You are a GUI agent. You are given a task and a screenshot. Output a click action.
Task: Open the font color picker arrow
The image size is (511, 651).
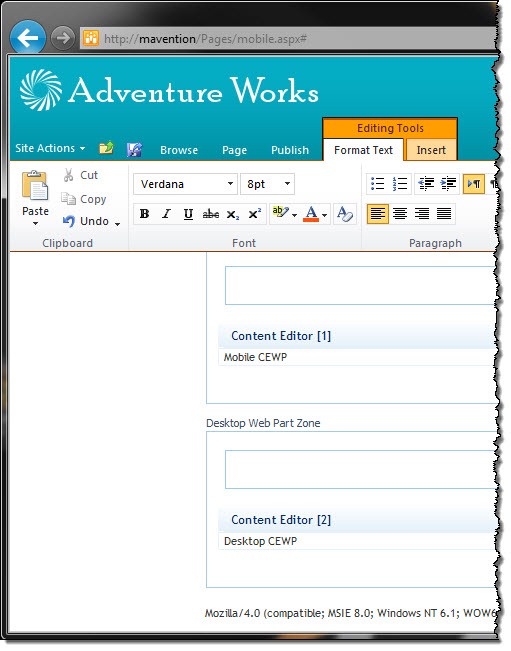(325, 215)
